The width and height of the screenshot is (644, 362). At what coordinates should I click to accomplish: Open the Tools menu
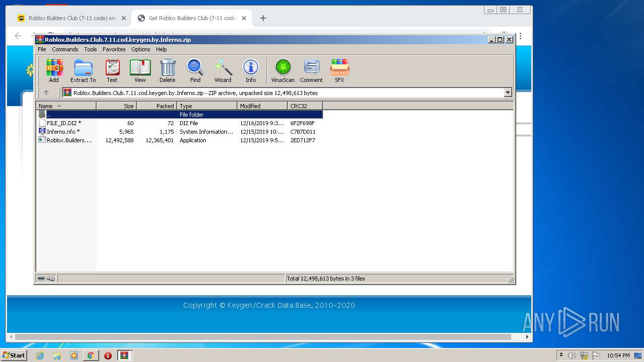tap(91, 49)
